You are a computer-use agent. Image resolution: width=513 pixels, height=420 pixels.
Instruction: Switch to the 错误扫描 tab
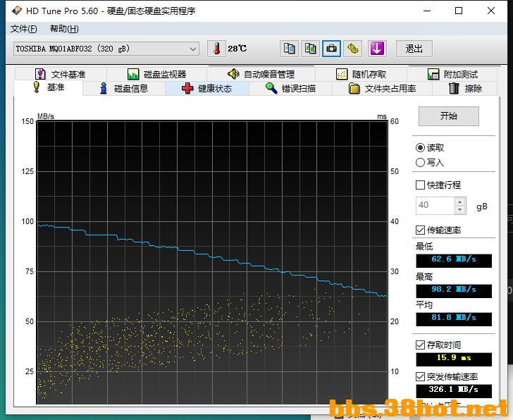click(x=290, y=89)
